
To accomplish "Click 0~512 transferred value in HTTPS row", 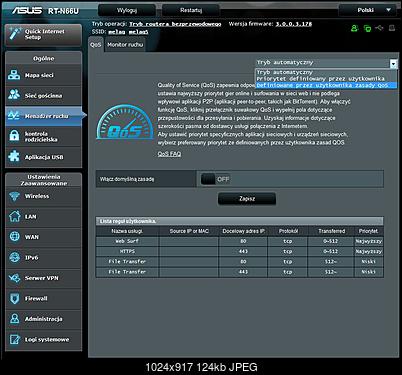I will pos(331,251).
